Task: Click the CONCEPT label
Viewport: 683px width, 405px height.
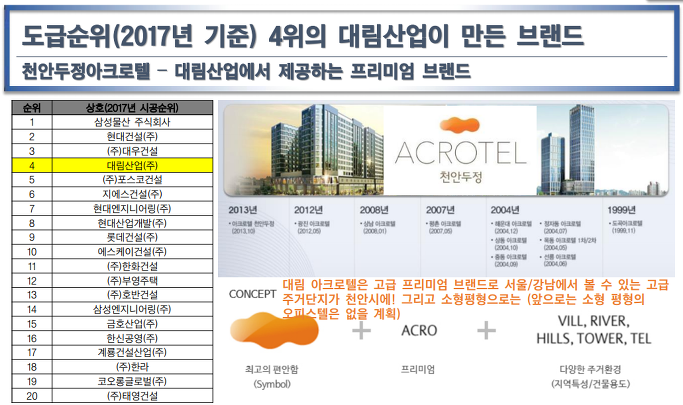Action: (x=253, y=294)
